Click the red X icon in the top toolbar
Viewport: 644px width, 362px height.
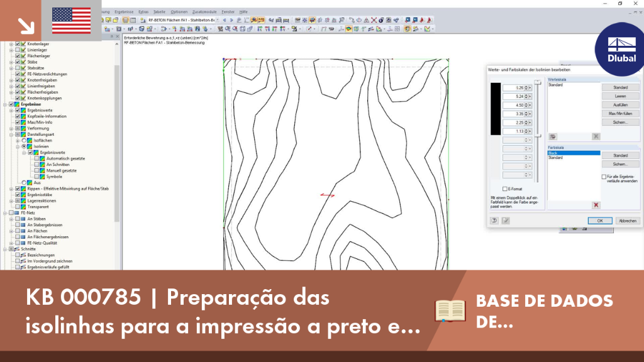point(374,20)
